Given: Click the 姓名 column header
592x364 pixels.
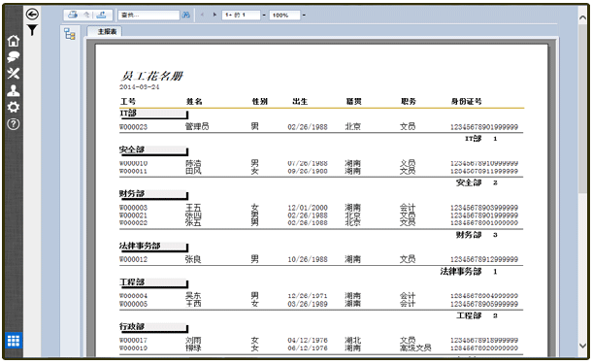Looking at the screenshot, I should [x=194, y=101].
